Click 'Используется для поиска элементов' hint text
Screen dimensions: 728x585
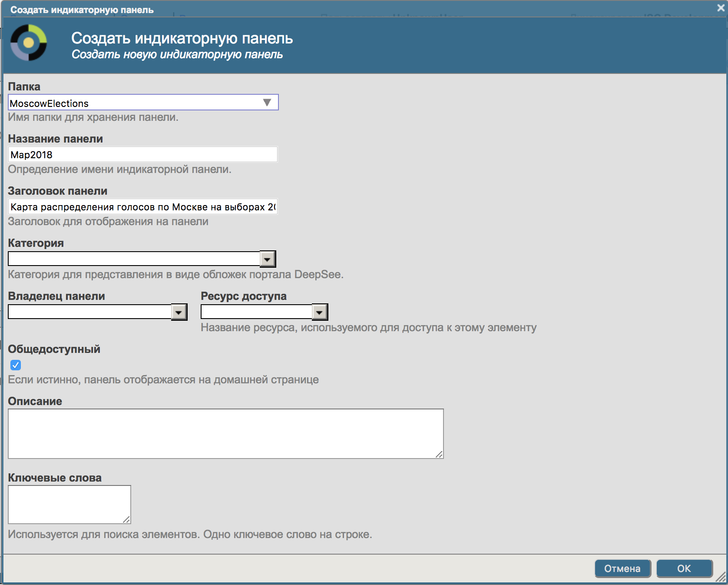(x=190, y=535)
